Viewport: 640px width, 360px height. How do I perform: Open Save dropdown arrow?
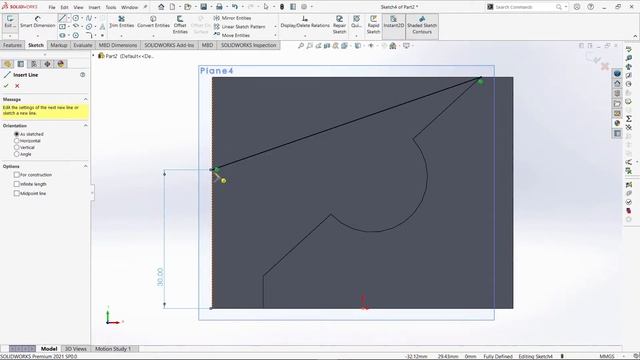pyautogui.click(x=211, y=7)
